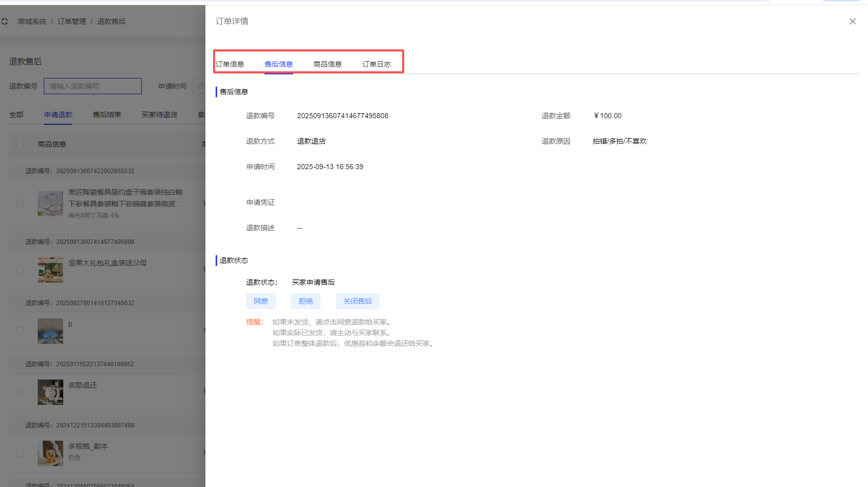Click the 退款编号 input field
Viewport: 868px width, 487px height.
click(93, 86)
